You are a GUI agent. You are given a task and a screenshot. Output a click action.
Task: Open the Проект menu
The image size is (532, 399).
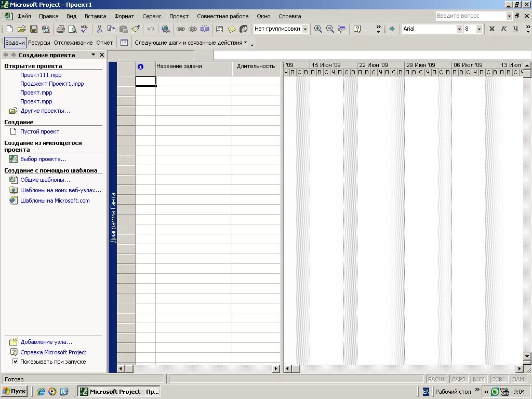click(x=179, y=16)
